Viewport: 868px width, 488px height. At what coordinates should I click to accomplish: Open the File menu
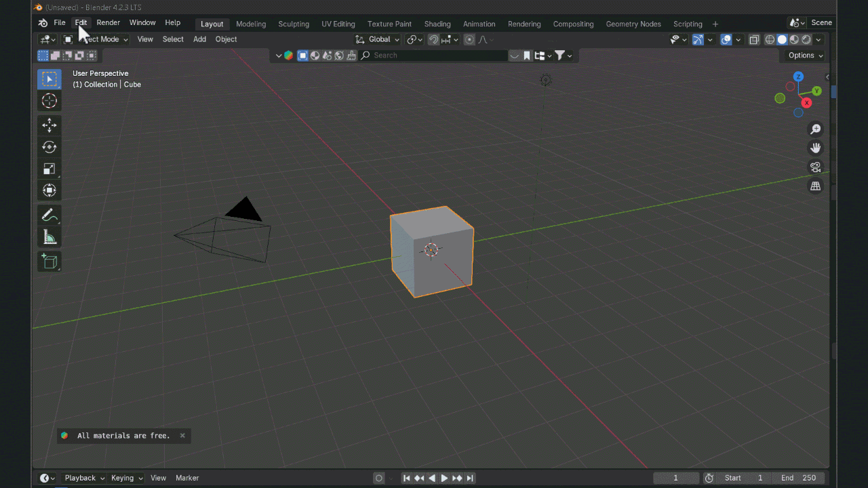point(60,22)
